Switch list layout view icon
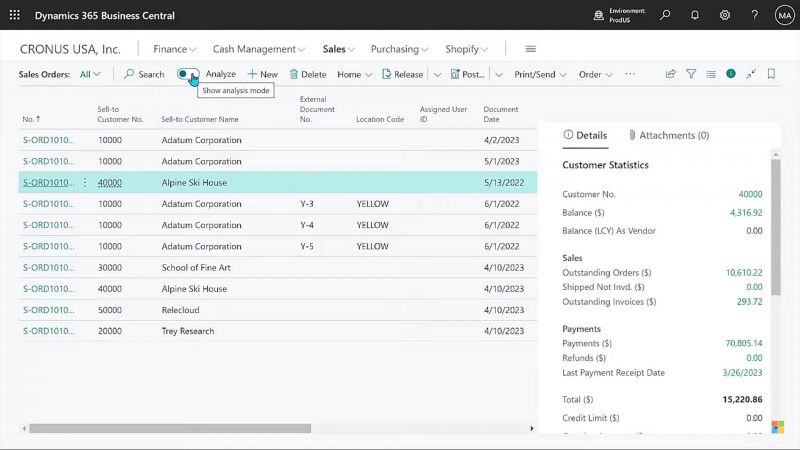 (x=711, y=74)
